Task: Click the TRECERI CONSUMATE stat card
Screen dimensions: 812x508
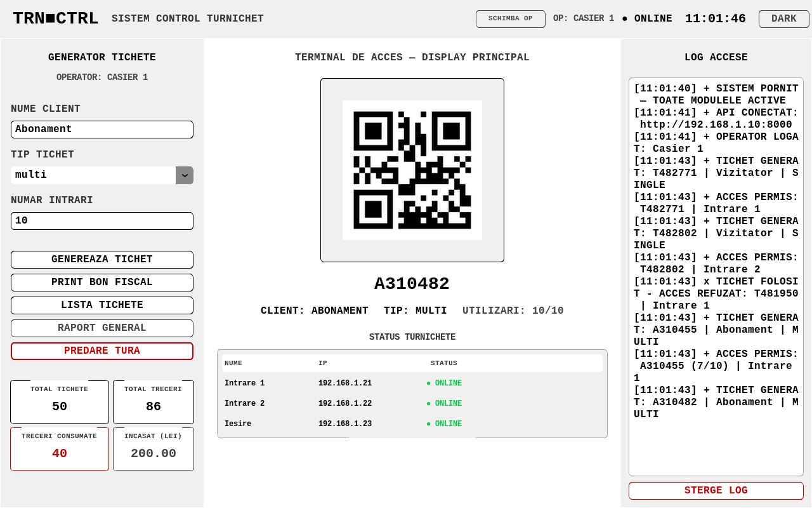Action: 60,449
